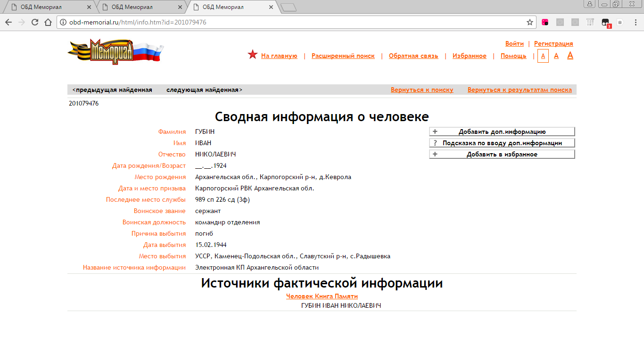The width and height of the screenshot is (644, 362).
Task: Click Вернуться к результатам поиска
Action: [520, 90]
